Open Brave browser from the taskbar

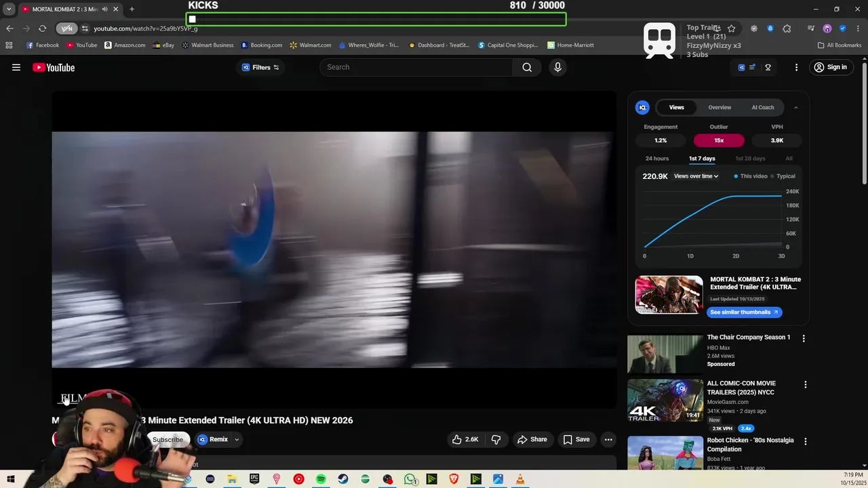(454, 479)
